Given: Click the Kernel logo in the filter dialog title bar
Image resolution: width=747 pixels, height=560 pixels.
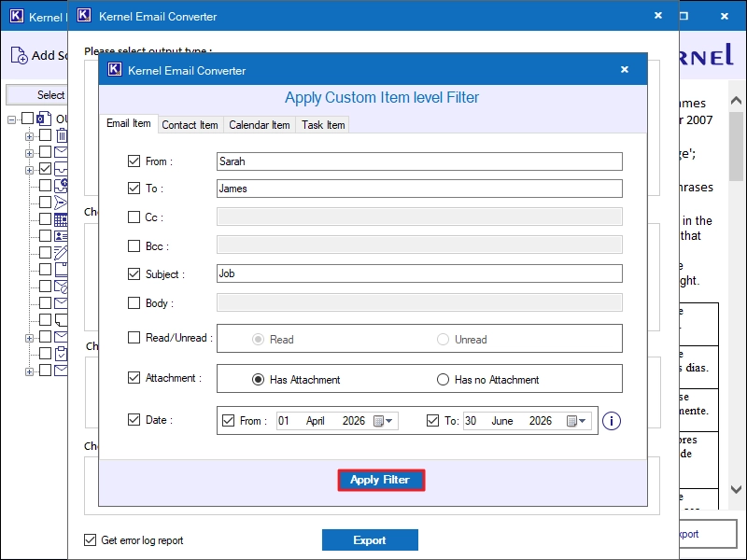Looking at the screenshot, I should (115, 69).
